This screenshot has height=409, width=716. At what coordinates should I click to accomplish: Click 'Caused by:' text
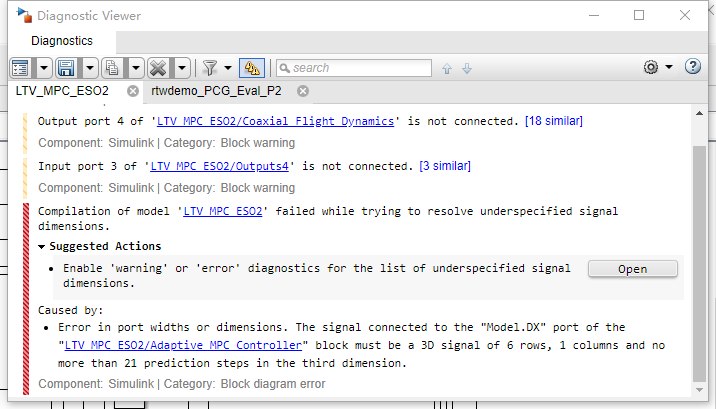[x=70, y=310]
